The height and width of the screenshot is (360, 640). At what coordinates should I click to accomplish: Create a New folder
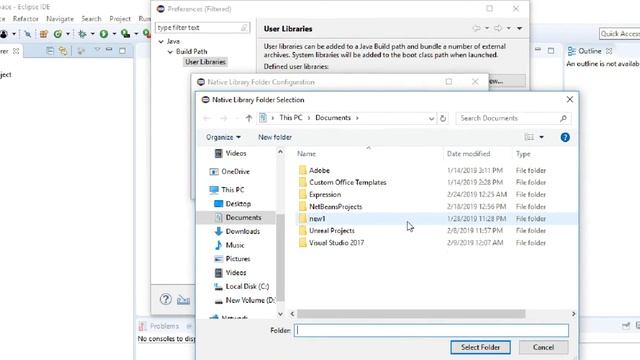[x=275, y=137]
